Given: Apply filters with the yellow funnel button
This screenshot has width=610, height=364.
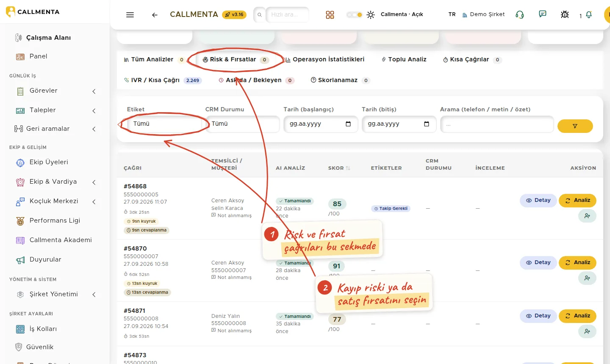Looking at the screenshot, I should click(575, 126).
